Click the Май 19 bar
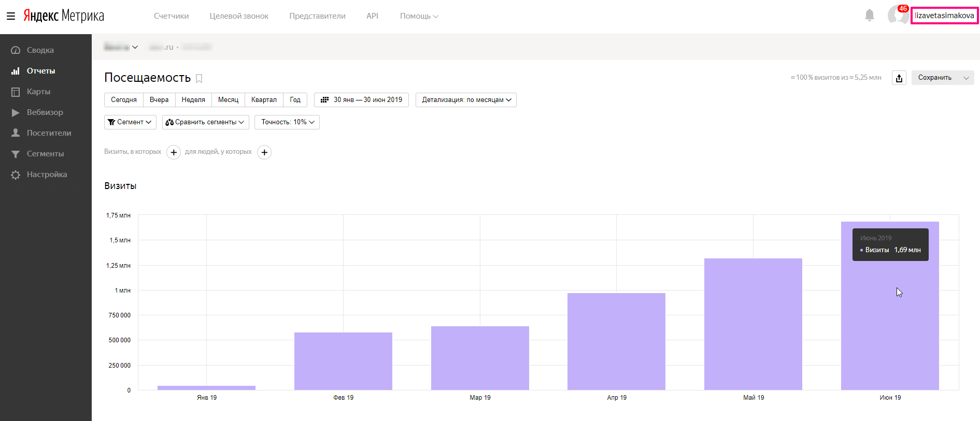 753,324
